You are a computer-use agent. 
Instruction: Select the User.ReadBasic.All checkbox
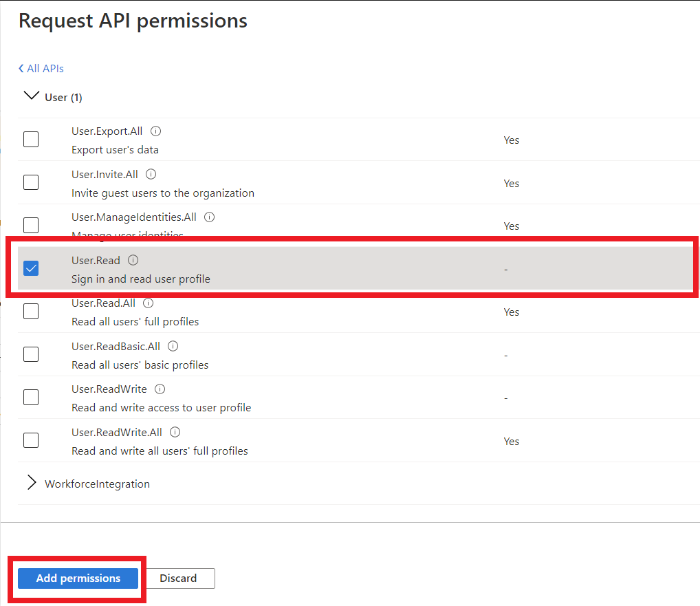(x=31, y=354)
